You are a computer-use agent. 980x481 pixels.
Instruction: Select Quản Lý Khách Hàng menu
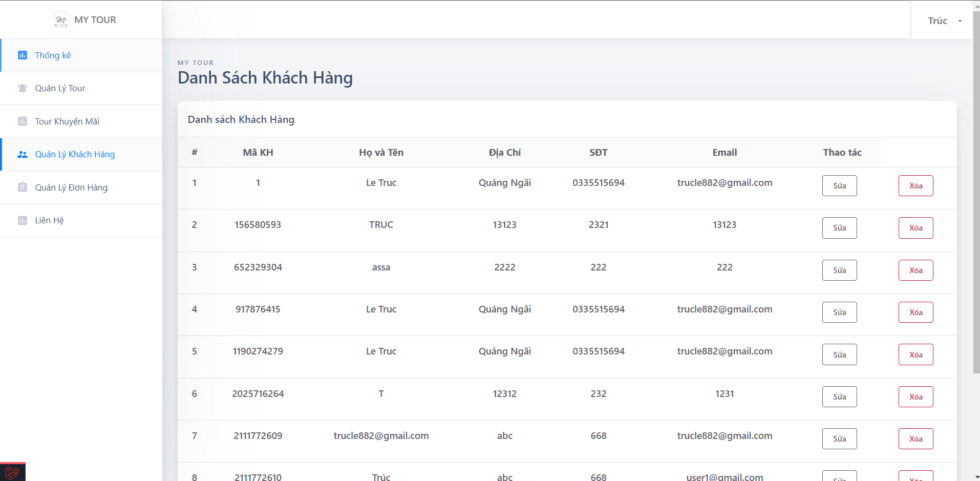[x=81, y=154]
